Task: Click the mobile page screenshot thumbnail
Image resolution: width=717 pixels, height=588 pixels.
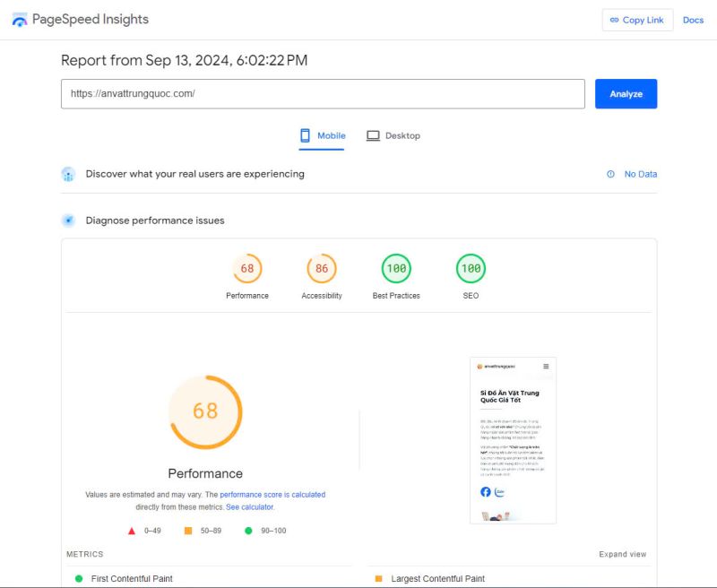Action: [513, 440]
